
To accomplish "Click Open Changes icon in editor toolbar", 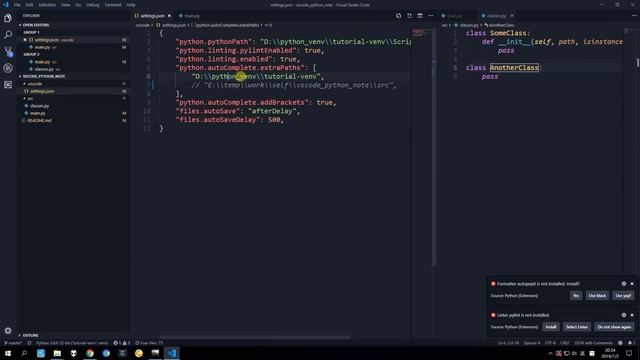I will (398, 16).
